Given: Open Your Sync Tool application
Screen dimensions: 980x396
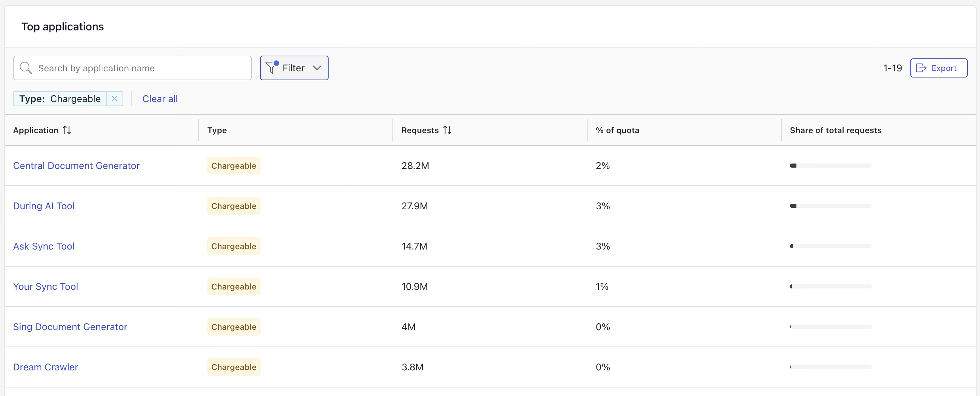Looking at the screenshot, I should click(46, 286).
